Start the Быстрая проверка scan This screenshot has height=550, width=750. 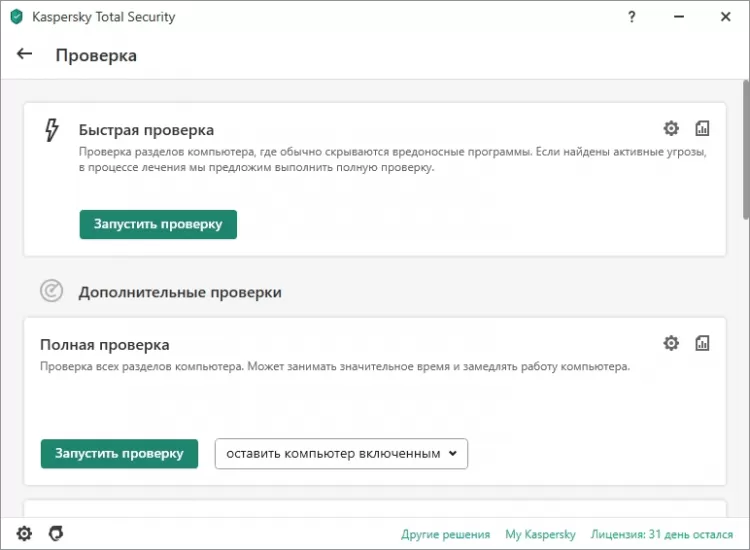coord(158,224)
